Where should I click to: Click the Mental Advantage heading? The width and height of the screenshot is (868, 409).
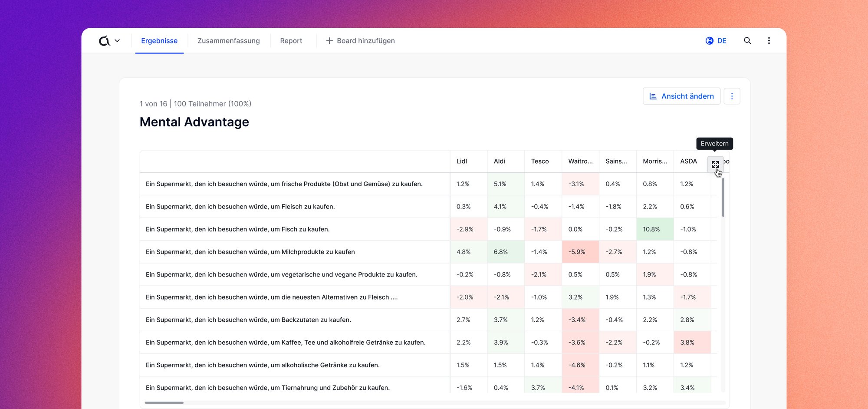(x=194, y=122)
